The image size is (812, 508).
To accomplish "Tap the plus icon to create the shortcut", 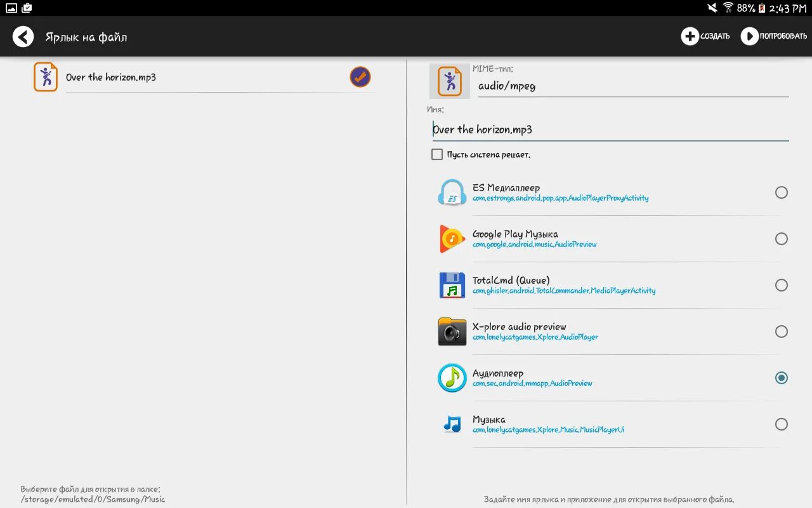I will pyautogui.click(x=690, y=36).
